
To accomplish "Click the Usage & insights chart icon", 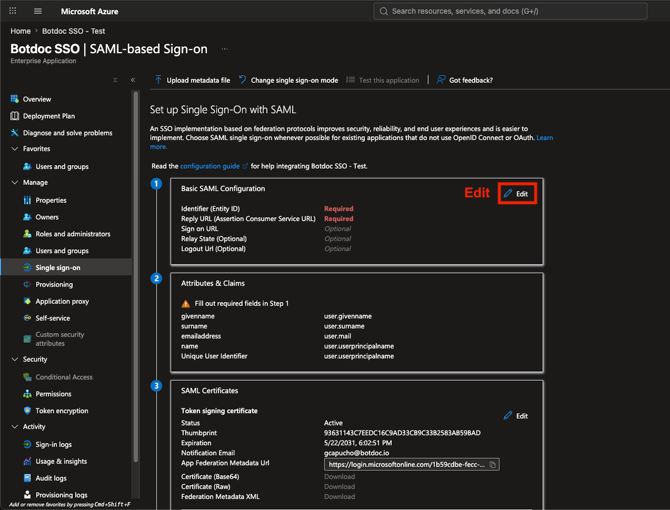I will pyautogui.click(x=27, y=461).
